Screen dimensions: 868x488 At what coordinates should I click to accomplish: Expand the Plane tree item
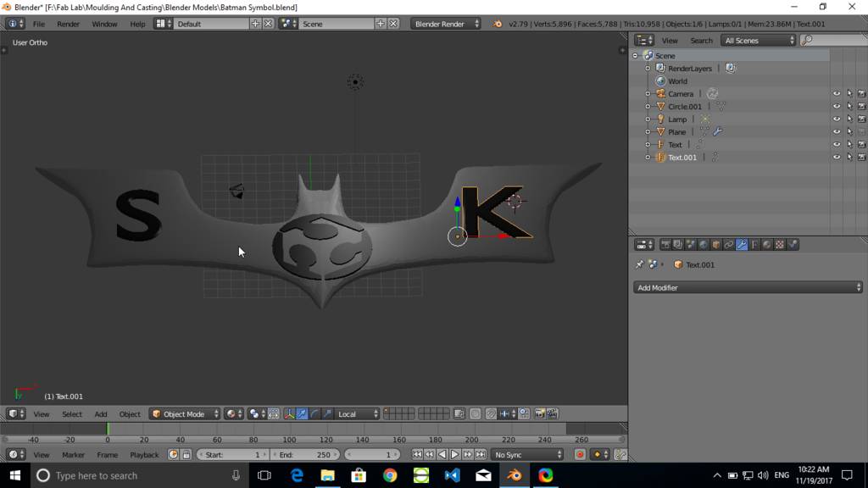(648, 131)
